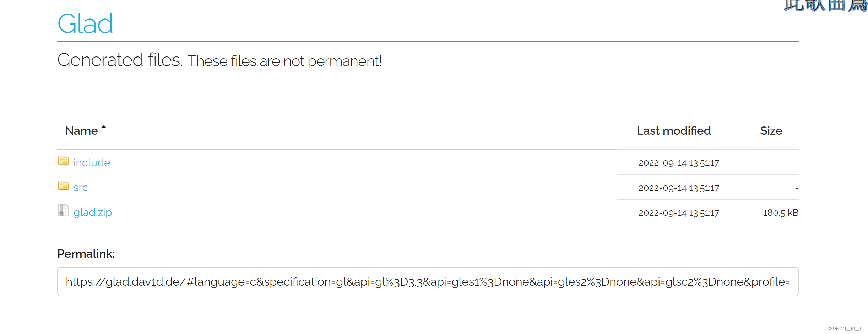The height and width of the screenshot is (334, 868).
Task: Click the glad.zip archive file icon
Action: point(63,210)
